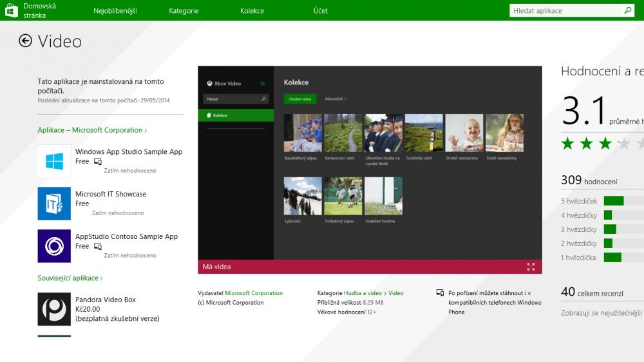Open the Kolekce menu
This screenshot has width=644, height=362.
(252, 11)
